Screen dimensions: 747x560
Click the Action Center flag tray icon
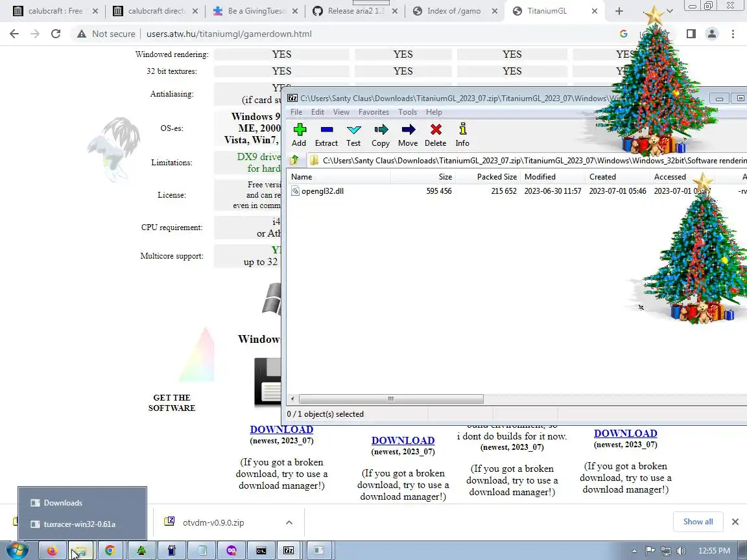[x=650, y=551]
